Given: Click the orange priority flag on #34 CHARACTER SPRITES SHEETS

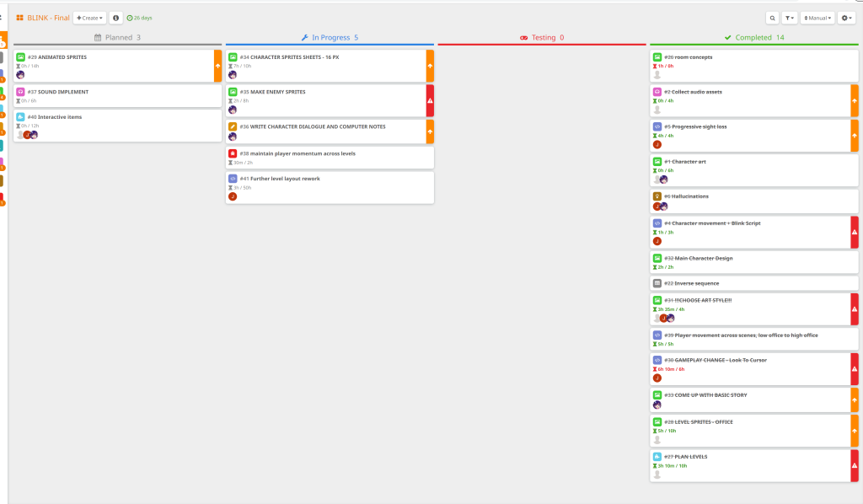Looking at the screenshot, I should (431, 66).
